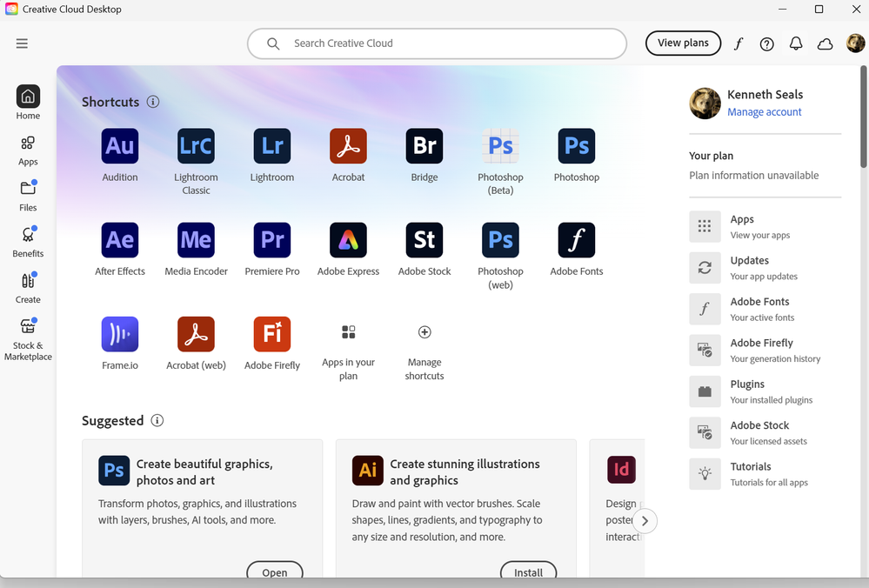Open fonts icon in top bar
Screen dimensions: 869x588
pos(739,43)
